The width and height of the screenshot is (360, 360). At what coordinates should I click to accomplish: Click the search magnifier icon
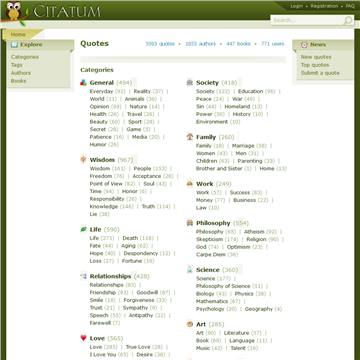point(348,21)
